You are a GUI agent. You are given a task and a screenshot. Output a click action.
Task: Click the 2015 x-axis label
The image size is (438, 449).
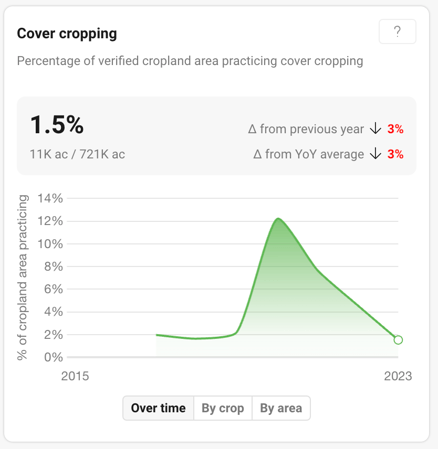pyautogui.click(x=75, y=376)
